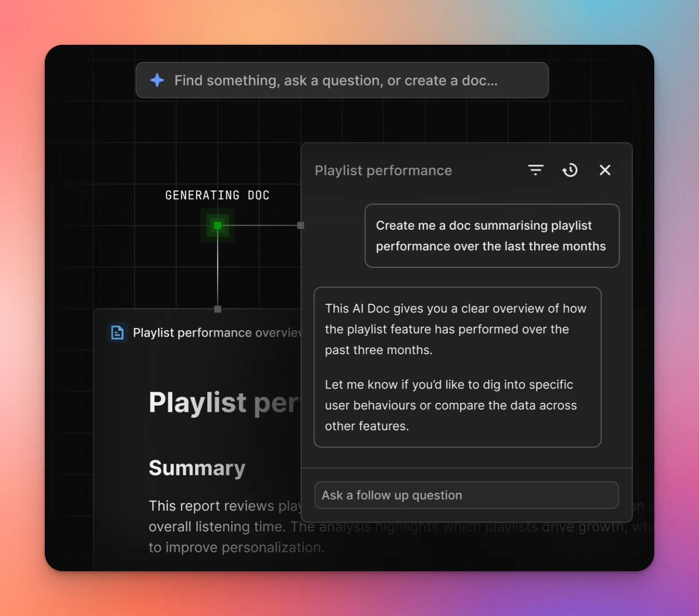699x616 pixels.
Task: Click the Playlist performance panel title
Action: (383, 170)
